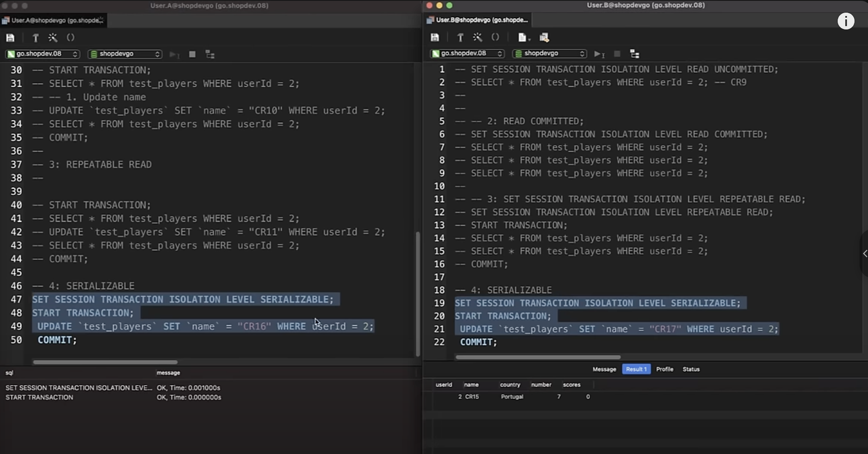Click the CR15 name cell in results
868x454 pixels.
[472, 397]
